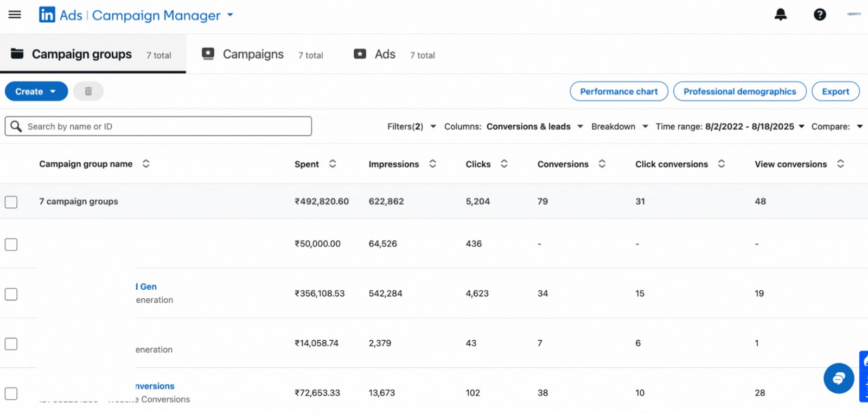Open Columns: Conversions & leads dropdown
868x414 pixels.
click(x=514, y=126)
